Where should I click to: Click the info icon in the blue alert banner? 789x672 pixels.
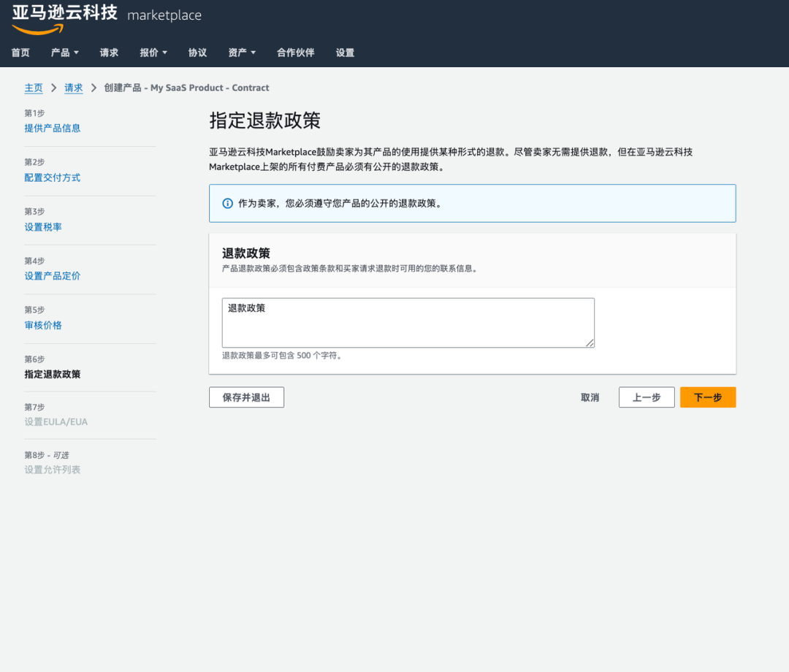coord(227,203)
